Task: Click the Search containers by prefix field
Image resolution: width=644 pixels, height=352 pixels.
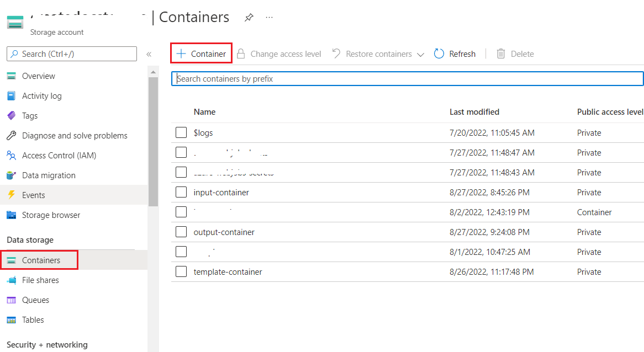Action: click(x=408, y=79)
